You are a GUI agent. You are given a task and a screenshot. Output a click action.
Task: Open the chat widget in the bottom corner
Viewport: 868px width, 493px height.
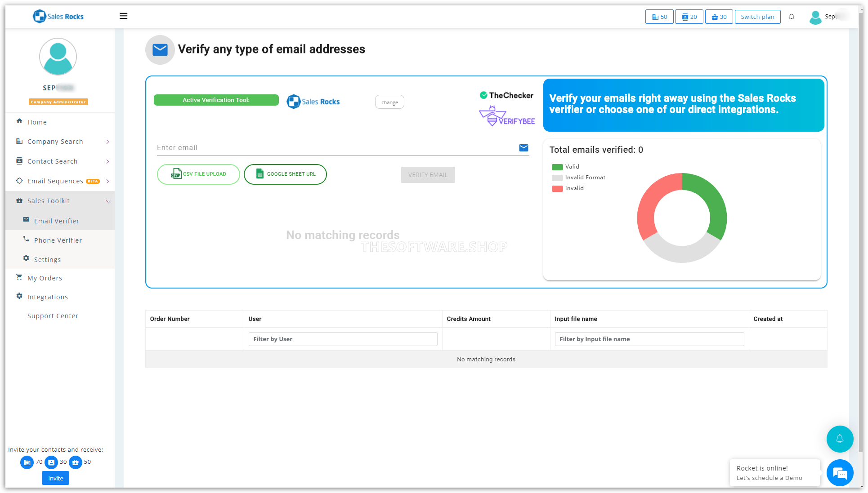(x=839, y=473)
